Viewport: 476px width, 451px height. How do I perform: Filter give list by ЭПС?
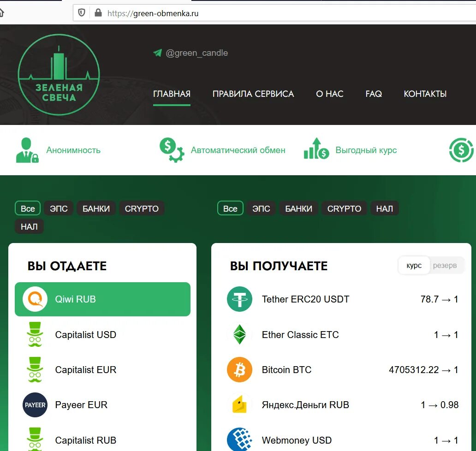[59, 208]
